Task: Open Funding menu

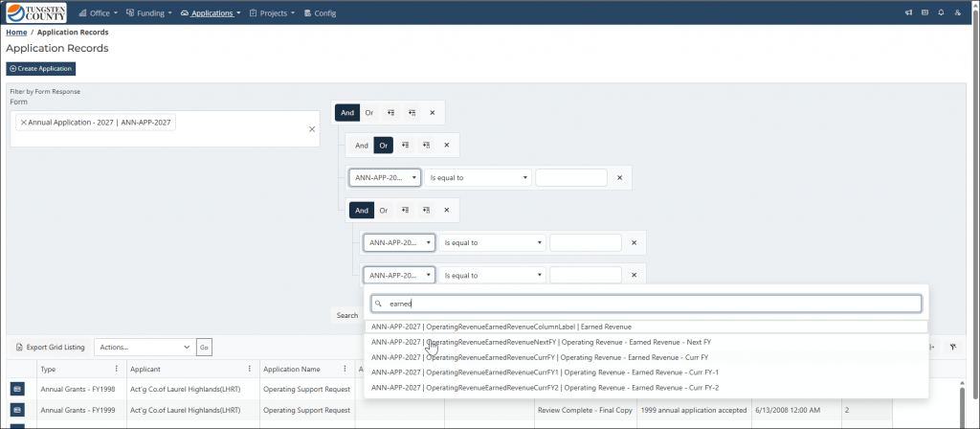Action: point(148,13)
